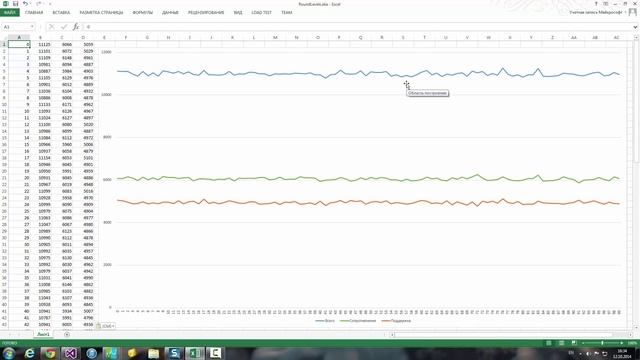Screen dimensions: 640x360
Task: Open Google Chrome from taskbar
Action: (x=50, y=353)
